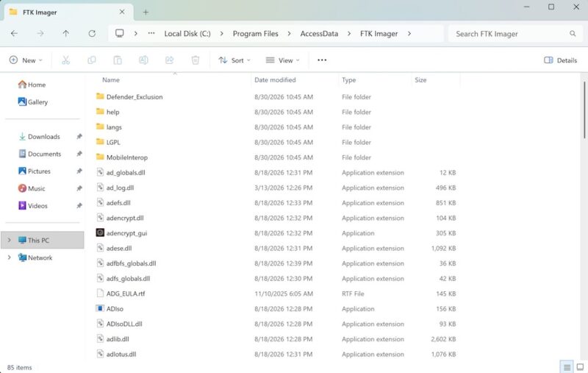This screenshot has width=588, height=373.
Task: Refresh the FTK Imager folder view
Action: pos(92,33)
